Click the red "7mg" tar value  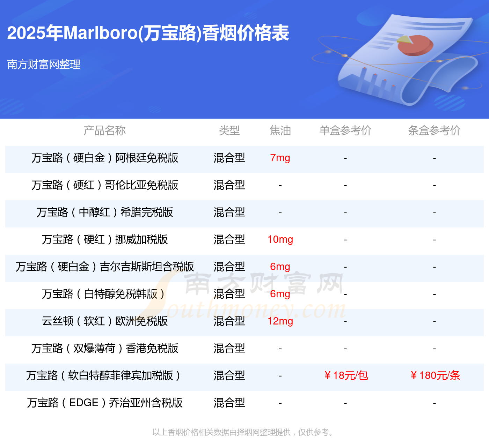click(x=280, y=158)
